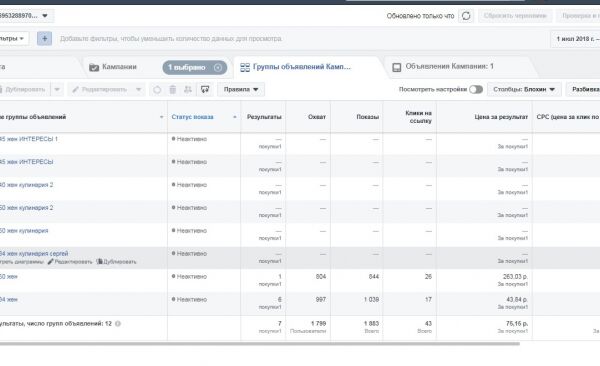The image size is (600, 366).
Task: Click the Охват column header
Action: tap(317, 117)
